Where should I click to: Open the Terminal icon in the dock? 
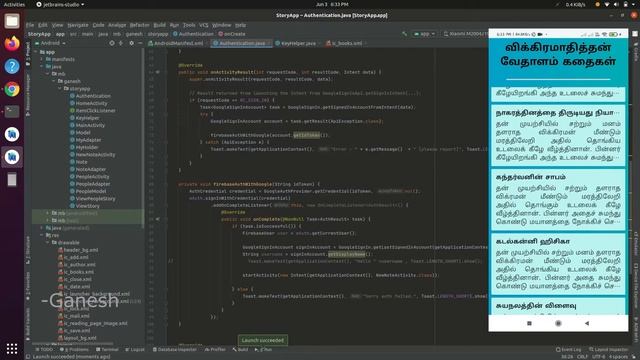click(12, 111)
